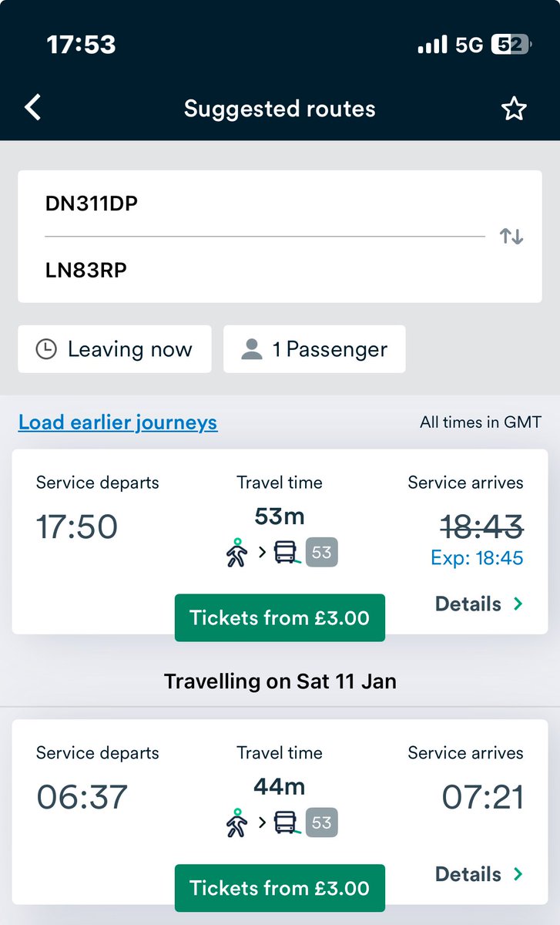Swap origin and destination postcodes
560x925 pixels.
[511, 236]
